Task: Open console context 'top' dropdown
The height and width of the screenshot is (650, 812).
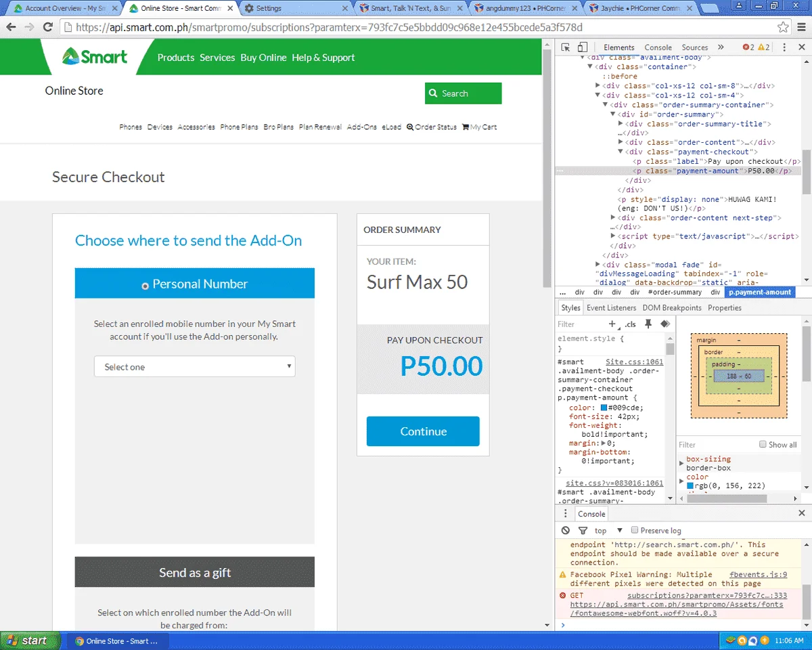Action: (608, 530)
